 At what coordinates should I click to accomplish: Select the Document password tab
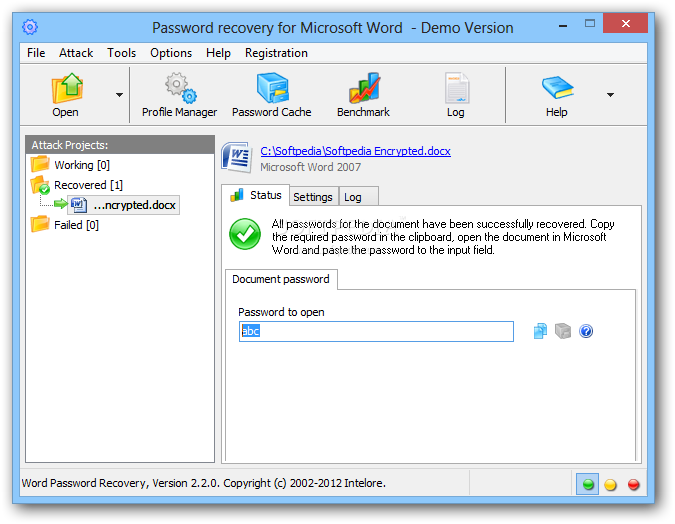tap(281, 279)
